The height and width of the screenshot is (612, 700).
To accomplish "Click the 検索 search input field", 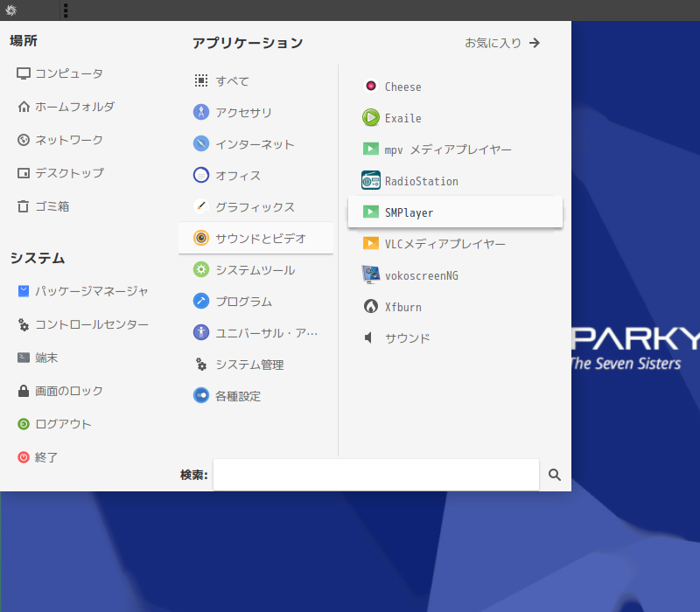I will pyautogui.click(x=376, y=475).
